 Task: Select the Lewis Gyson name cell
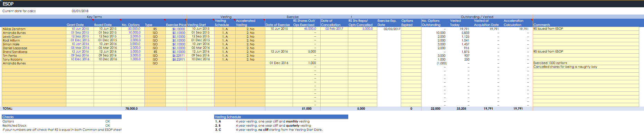tap(34, 37)
